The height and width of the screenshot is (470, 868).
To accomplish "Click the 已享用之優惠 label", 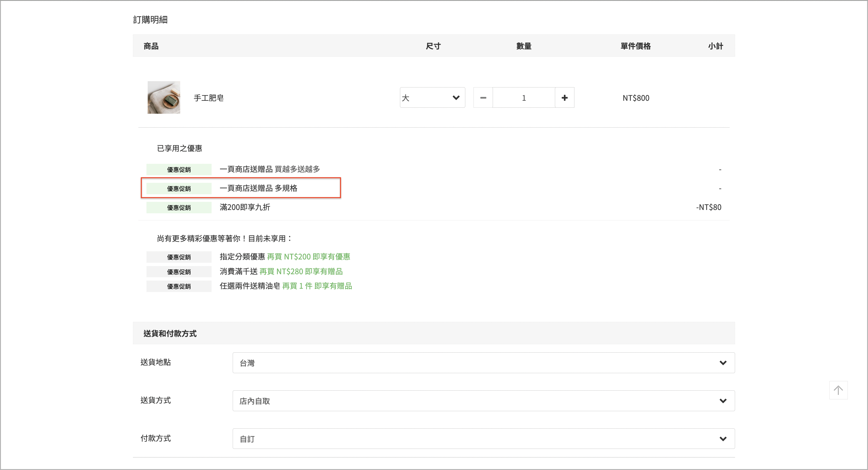I will (180, 148).
